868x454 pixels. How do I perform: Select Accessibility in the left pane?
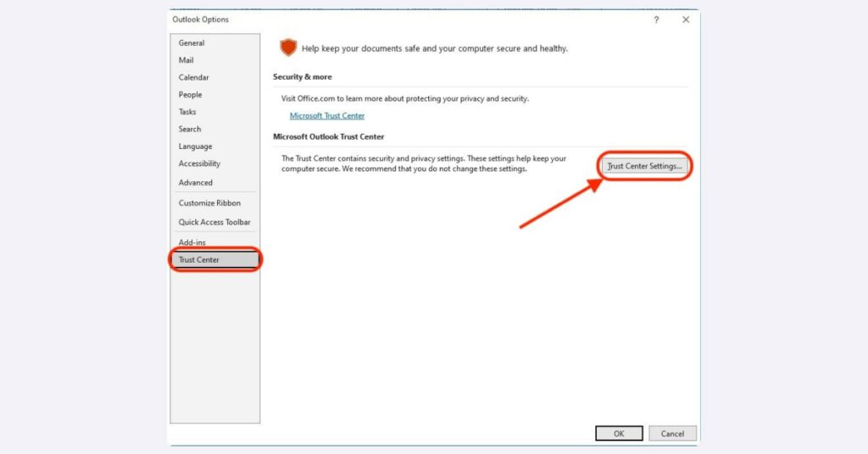point(199,163)
